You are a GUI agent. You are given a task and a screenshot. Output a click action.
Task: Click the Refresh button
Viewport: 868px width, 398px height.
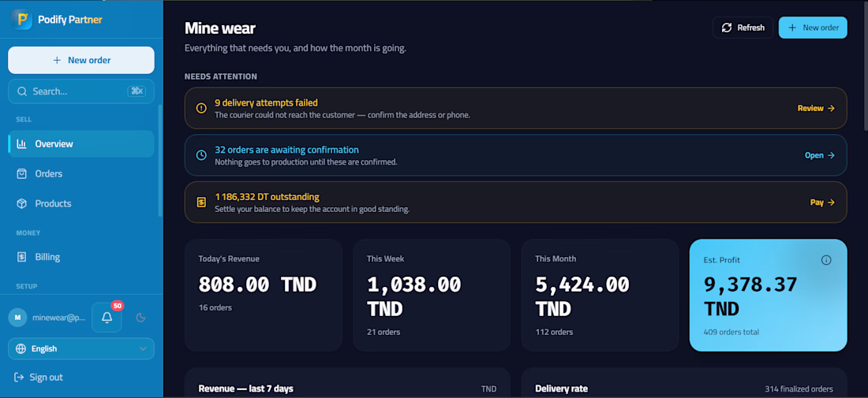pyautogui.click(x=743, y=28)
